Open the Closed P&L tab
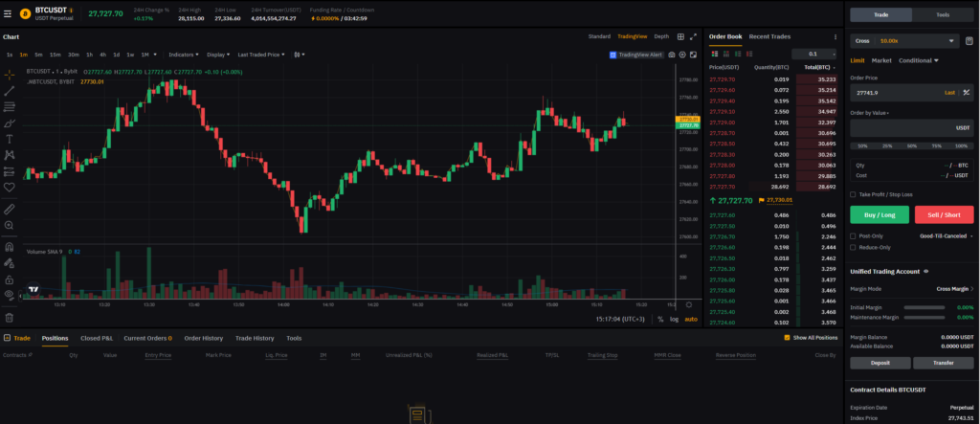This screenshot has width=980, height=424. click(x=97, y=338)
